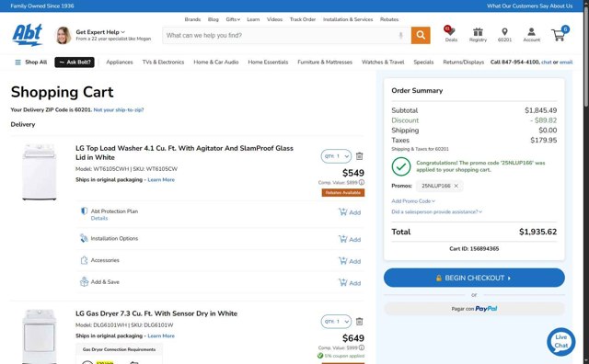This screenshot has width=589, height=364.
Task: Open Returns/Displays menu
Action: (x=463, y=63)
